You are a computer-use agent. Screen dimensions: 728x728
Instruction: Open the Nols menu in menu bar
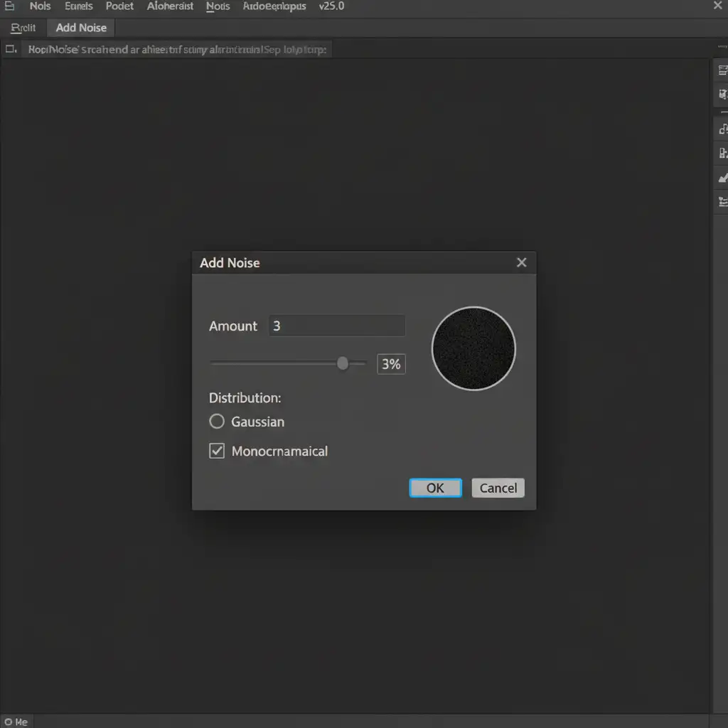(x=40, y=6)
